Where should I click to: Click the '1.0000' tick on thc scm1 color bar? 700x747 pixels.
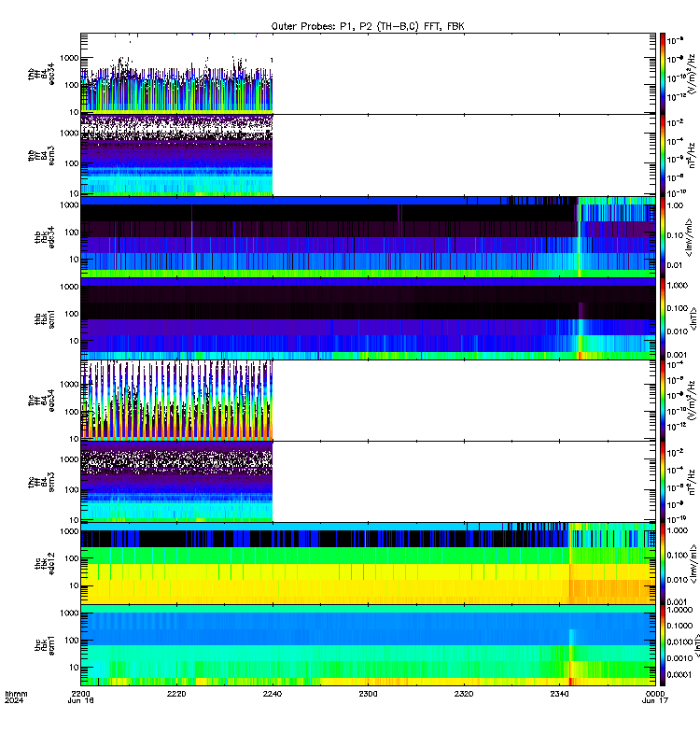click(679, 610)
